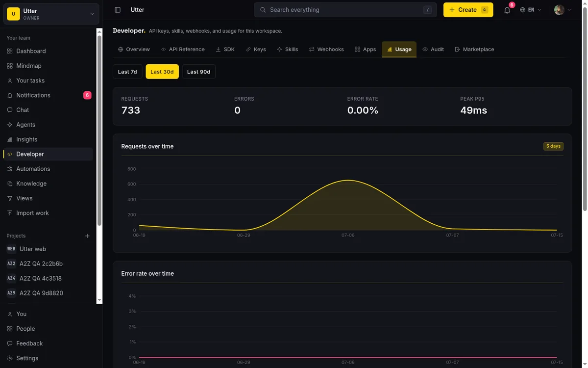Click the magnifier icon in search bar
The height and width of the screenshot is (368, 588).
click(263, 10)
